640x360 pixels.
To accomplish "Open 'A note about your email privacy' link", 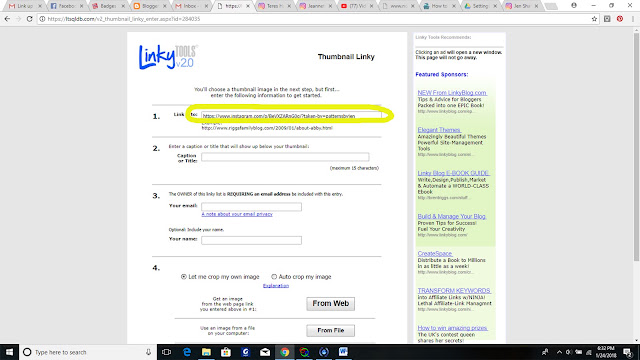I will pyautogui.click(x=237, y=214).
